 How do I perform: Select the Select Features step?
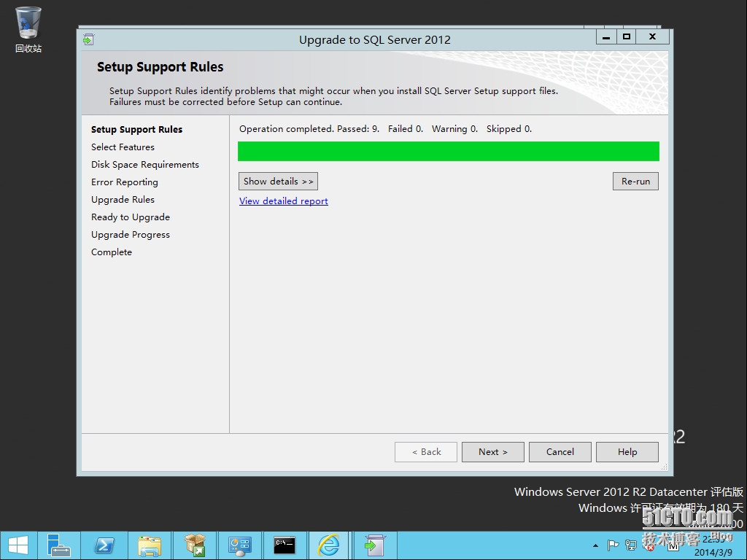[x=123, y=147]
